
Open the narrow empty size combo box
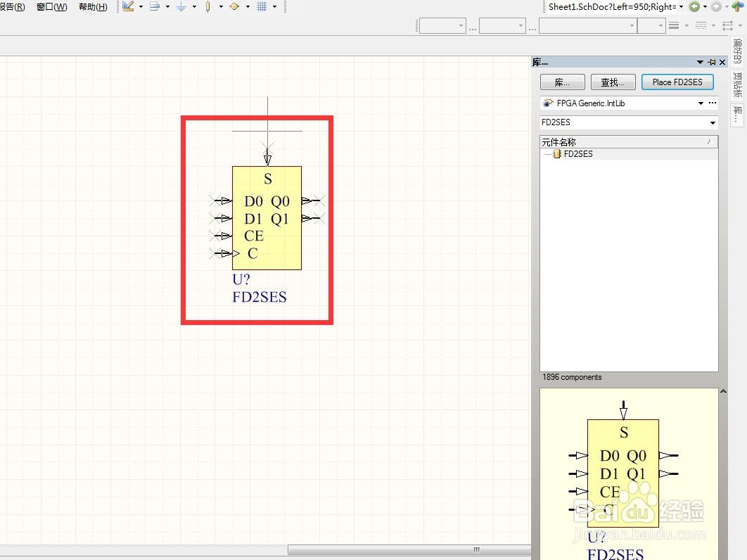pos(652,26)
